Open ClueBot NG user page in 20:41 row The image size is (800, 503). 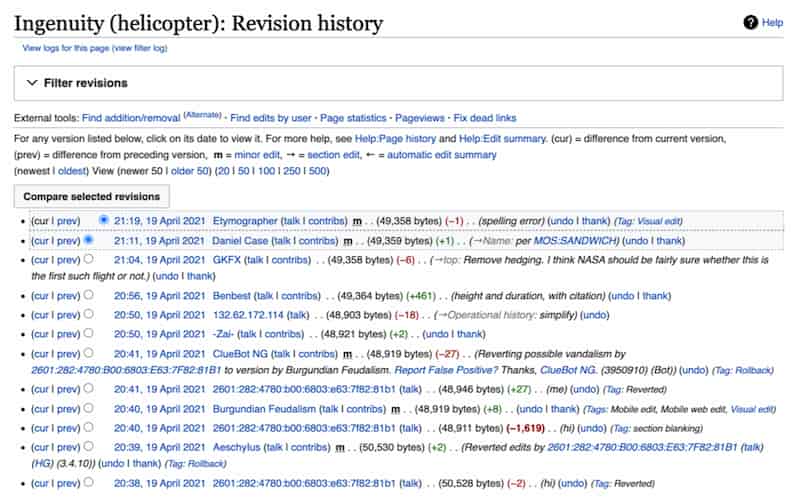(x=240, y=354)
